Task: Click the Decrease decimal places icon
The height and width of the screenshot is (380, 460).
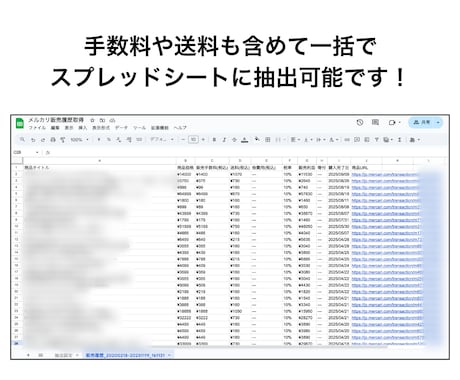Action: click(x=119, y=140)
